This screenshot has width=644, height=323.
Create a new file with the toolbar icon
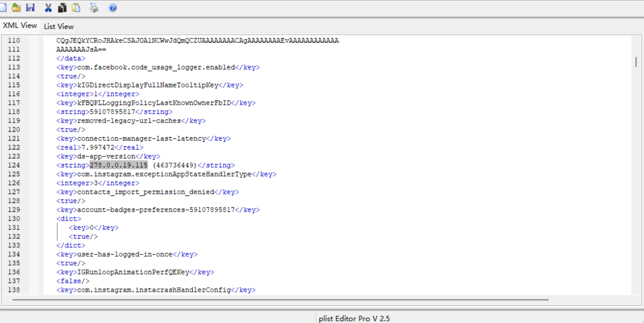click(x=3, y=8)
